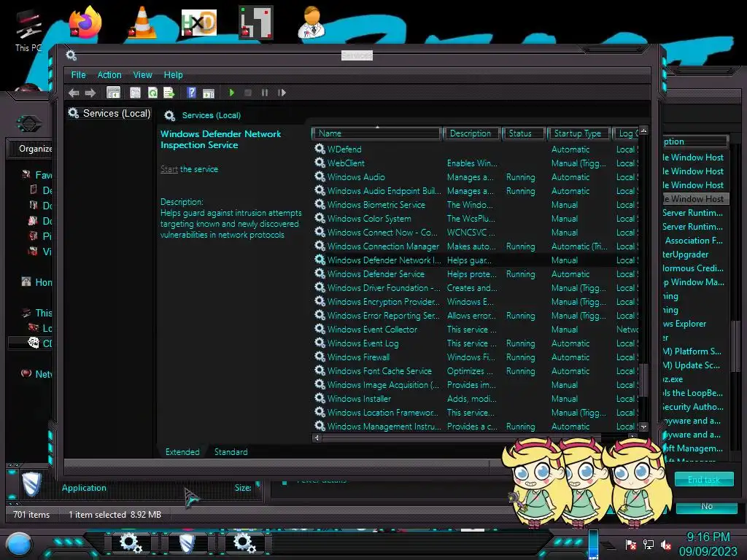
Task: Click the Start orb on taskbar
Action: point(19,543)
